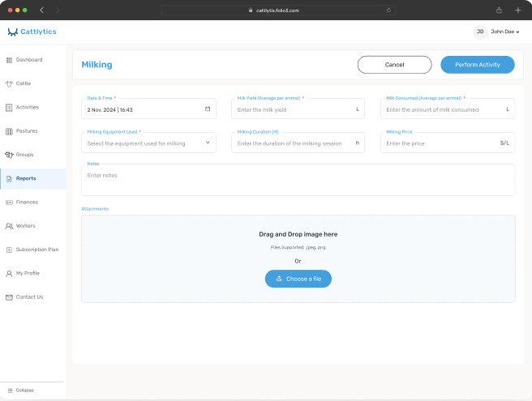Click the Cattle icon in sidebar
This screenshot has height=401, width=532.
(9, 83)
